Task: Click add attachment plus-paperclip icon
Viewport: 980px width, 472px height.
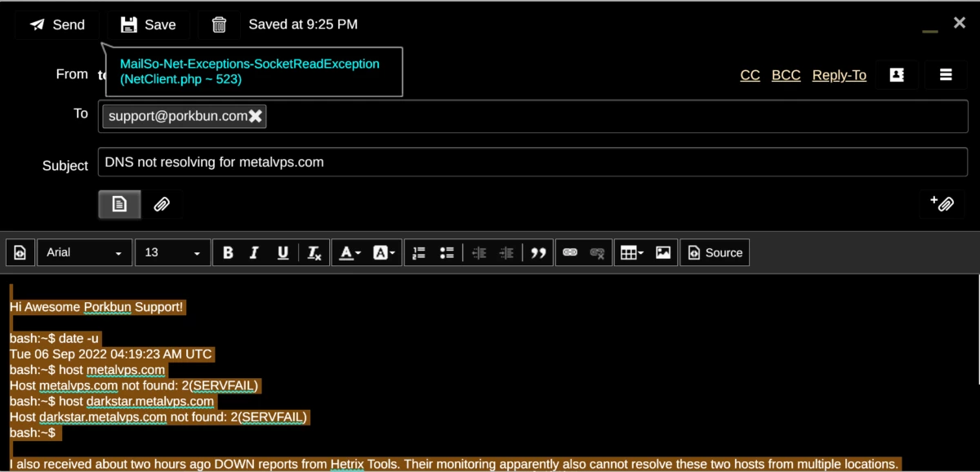Action: click(x=942, y=203)
